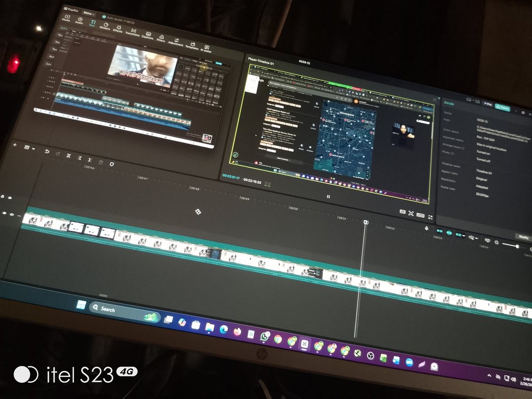Click the Modify button in Details
The width and height of the screenshot is (532, 399).
coord(523,237)
